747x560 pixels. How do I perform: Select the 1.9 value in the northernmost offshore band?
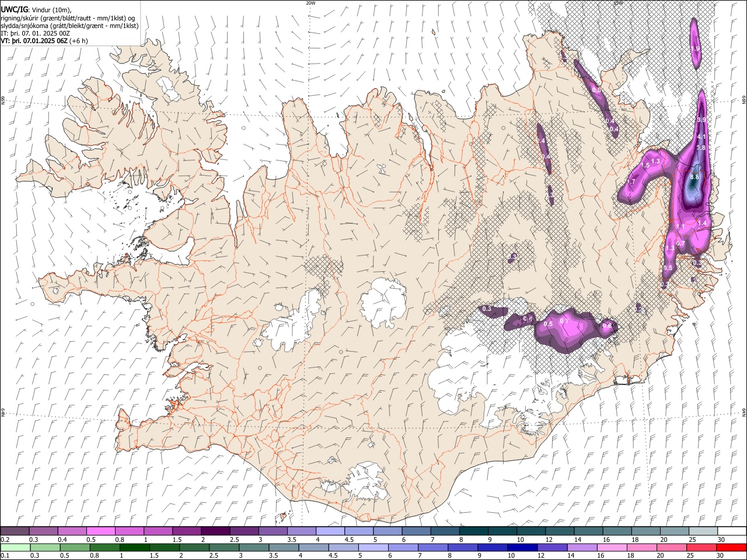click(x=694, y=48)
